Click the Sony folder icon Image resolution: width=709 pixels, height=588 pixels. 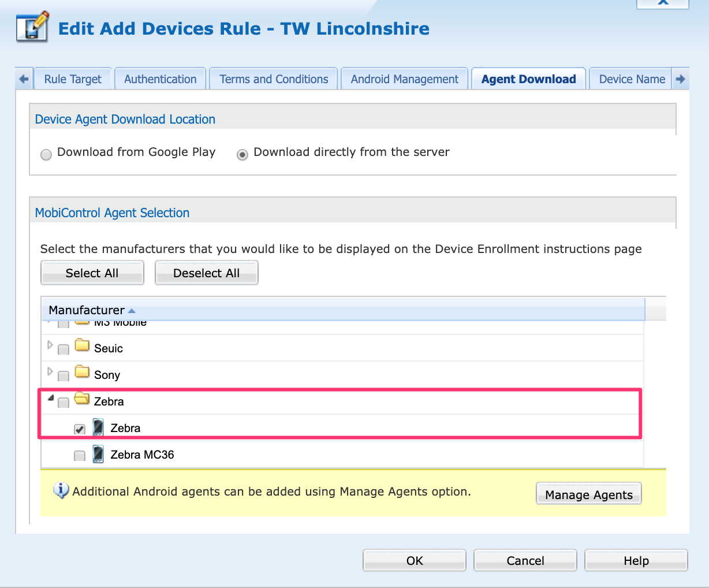point(83,373)
